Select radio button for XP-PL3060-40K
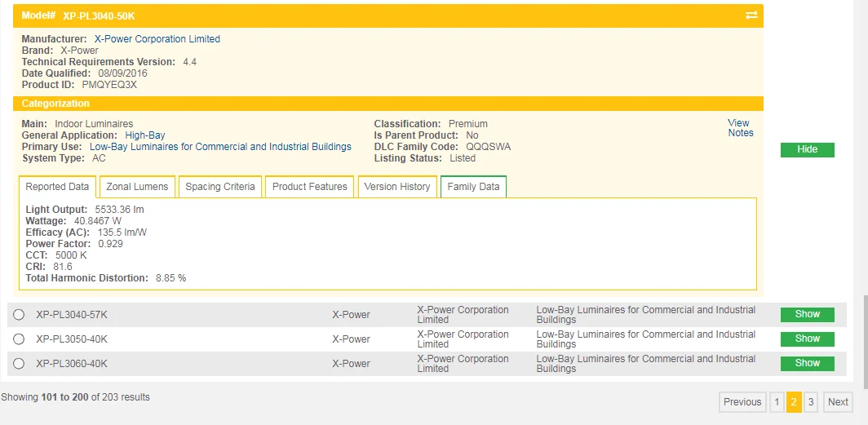 click(x=19, y=364)
